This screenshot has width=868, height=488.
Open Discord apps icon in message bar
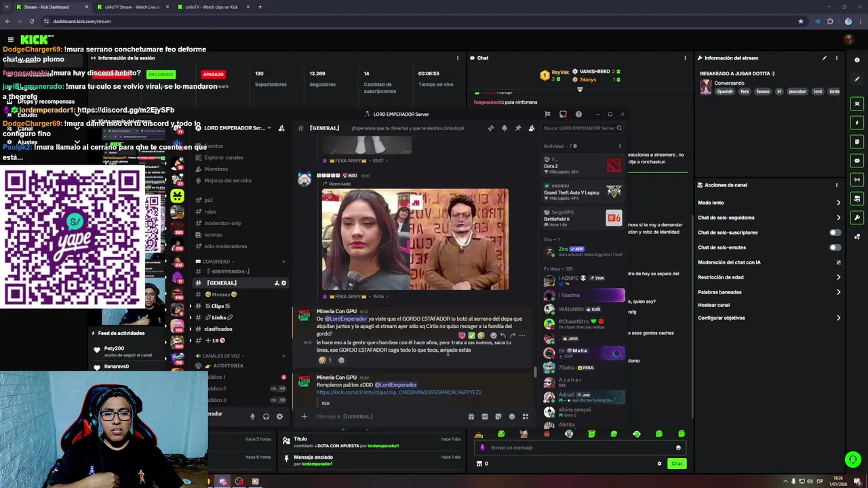[526, 417]
